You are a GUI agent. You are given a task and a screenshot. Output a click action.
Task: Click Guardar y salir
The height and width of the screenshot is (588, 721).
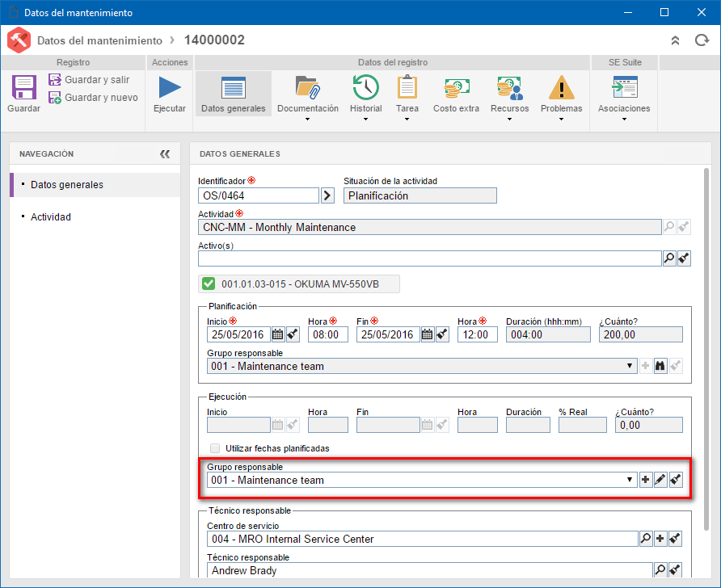click(89, 79)
